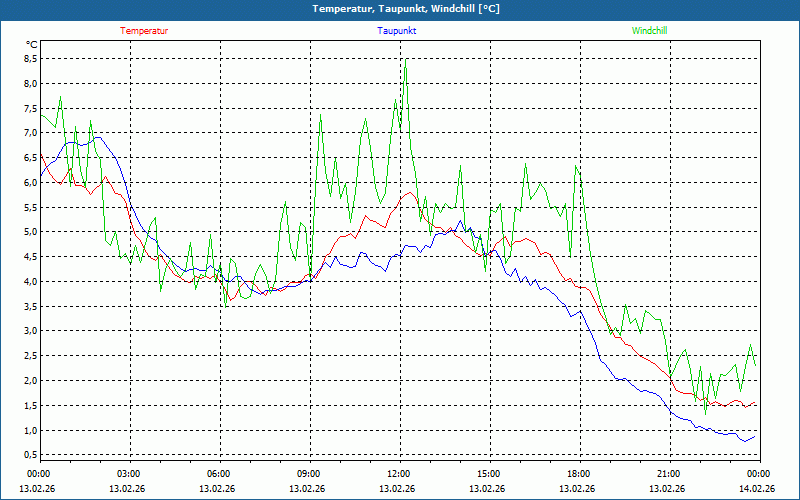
Task: Click the 00:00 label above 14.02.26
Action: pyautogui.click(x=757, y=474)
